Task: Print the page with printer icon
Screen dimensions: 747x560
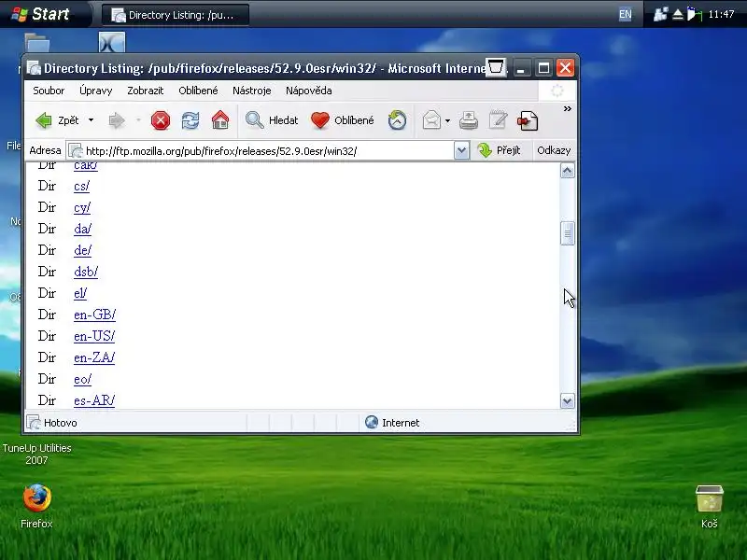Action: tap(469, 120)
